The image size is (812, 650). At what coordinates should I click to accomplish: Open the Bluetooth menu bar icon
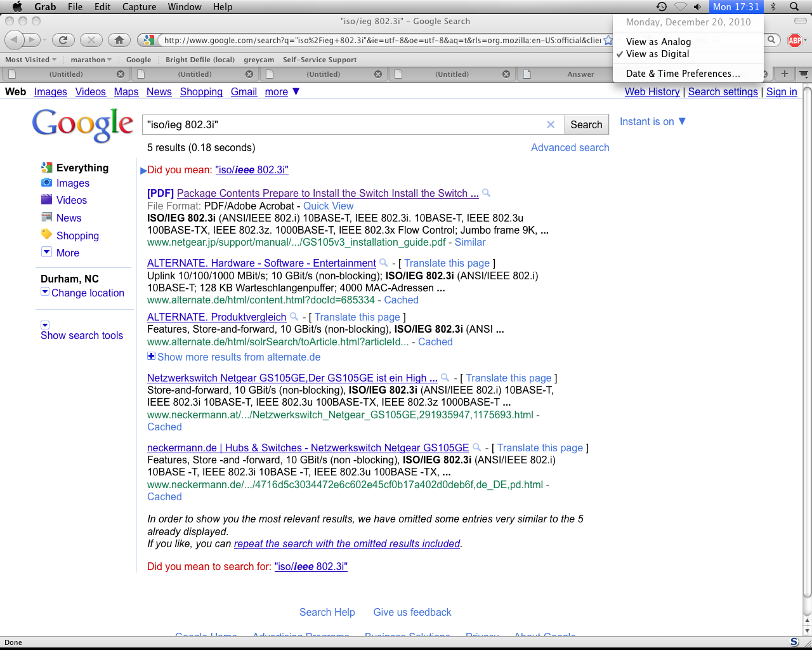[773, 6]
